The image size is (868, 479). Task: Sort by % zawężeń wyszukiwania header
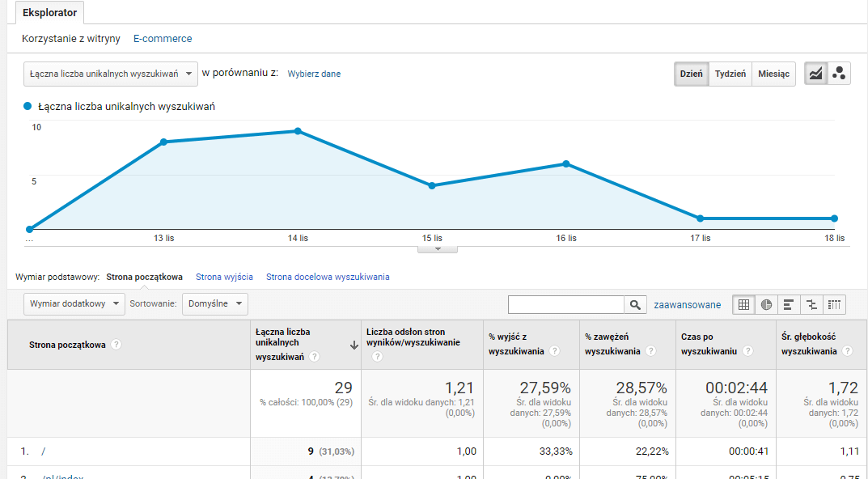pos(612,344)
